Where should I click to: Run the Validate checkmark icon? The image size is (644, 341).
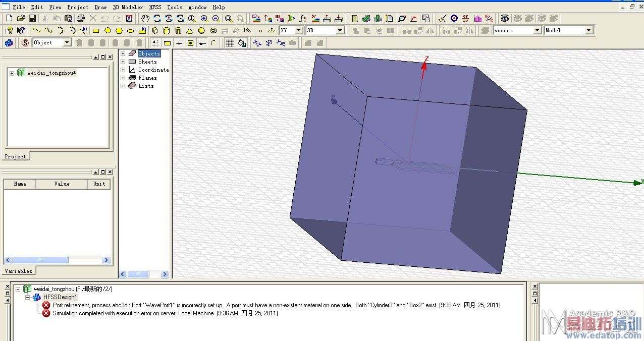point(366,19)
